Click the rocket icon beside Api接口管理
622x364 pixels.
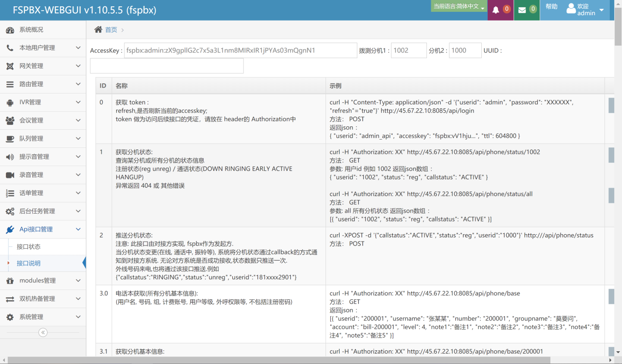tap(10, 229)
